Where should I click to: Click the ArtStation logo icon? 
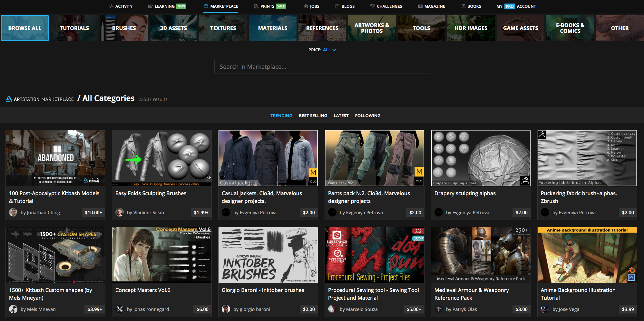click(9, 99)
